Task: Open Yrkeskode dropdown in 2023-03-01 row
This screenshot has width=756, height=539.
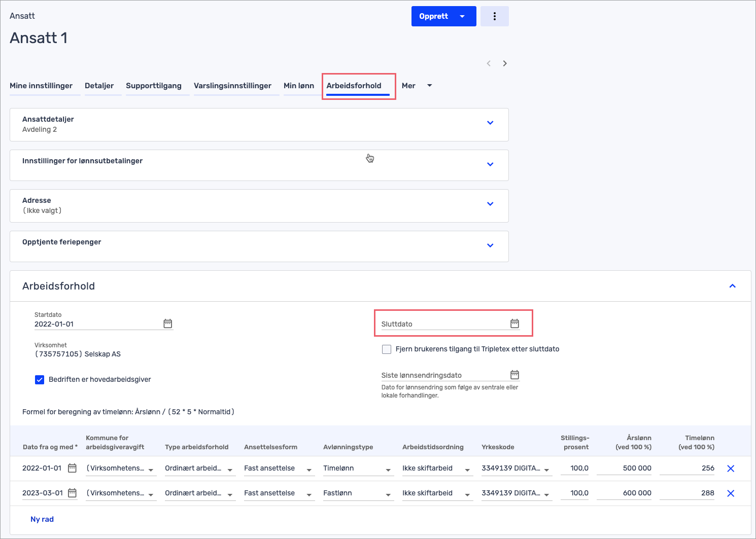Action: click(x=516, y=493)
